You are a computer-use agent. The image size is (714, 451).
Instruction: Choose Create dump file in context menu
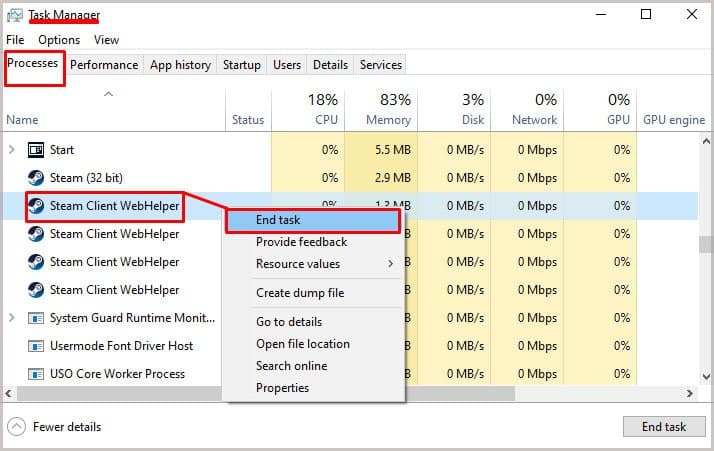(313, 293)
